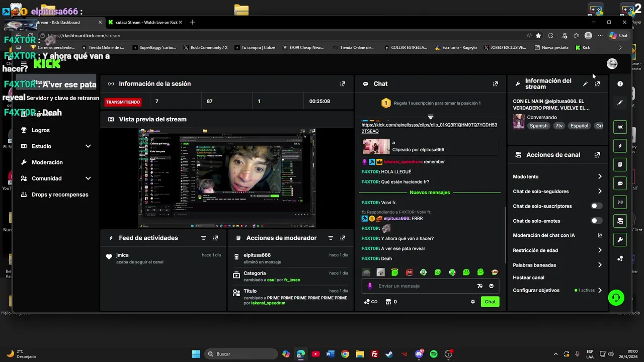Send message with green Chat button
Screen dimensions: 644x362
[x=490, y=302]
